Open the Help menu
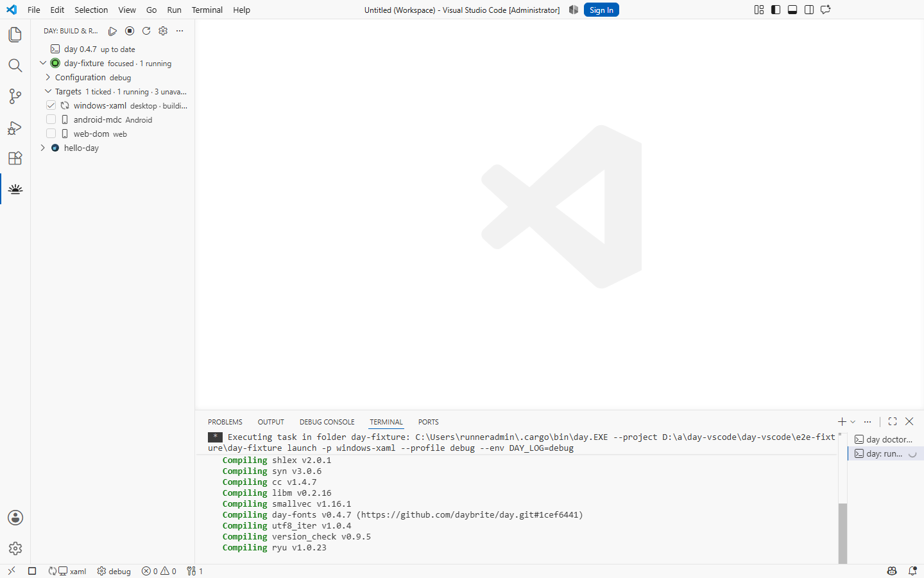Viewport: 924px width, 578px height. (242, 10)
